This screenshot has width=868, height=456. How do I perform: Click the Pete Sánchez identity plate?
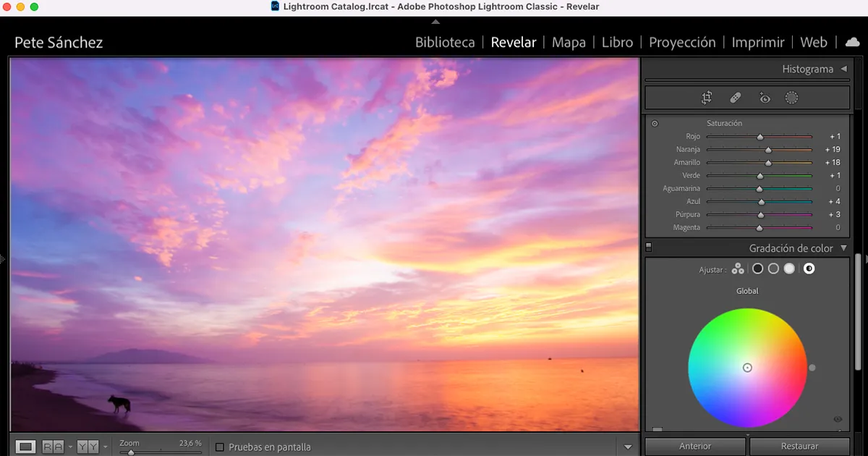(x=59, y=42)
